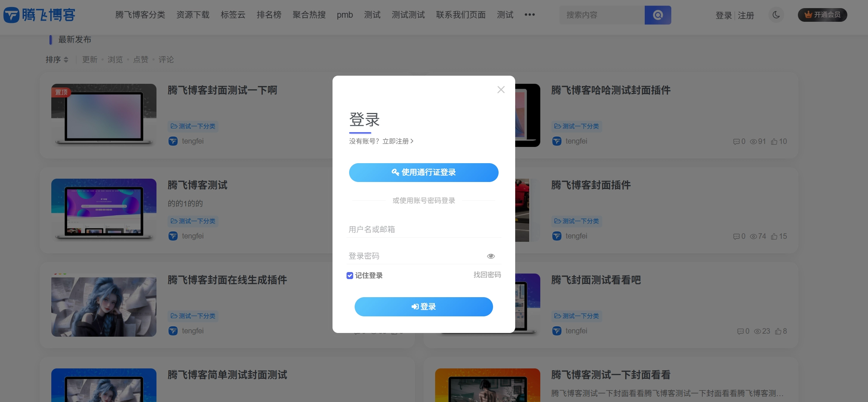Select 资源下载 in the navigation menu
The image size is (868, 402).
193,15
